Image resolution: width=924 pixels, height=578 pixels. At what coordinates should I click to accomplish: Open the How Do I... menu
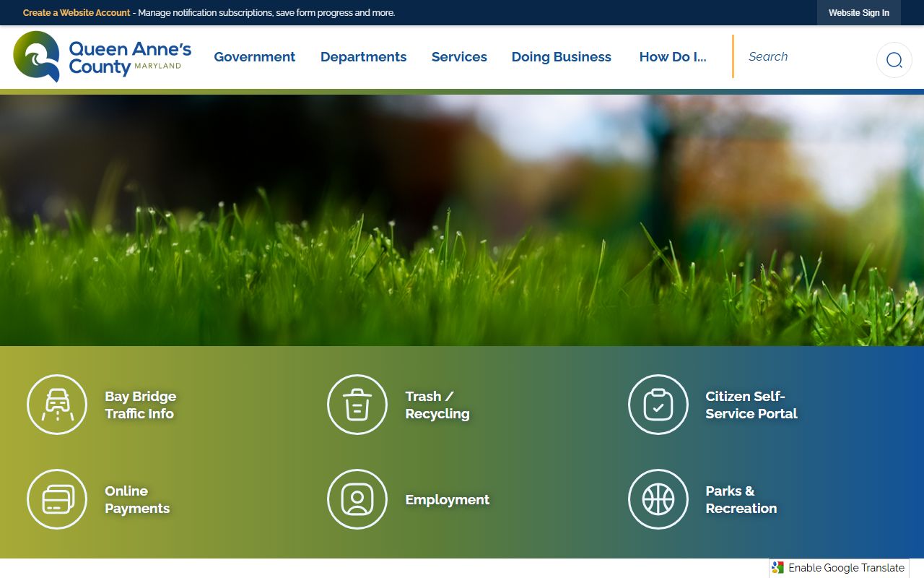673,57
